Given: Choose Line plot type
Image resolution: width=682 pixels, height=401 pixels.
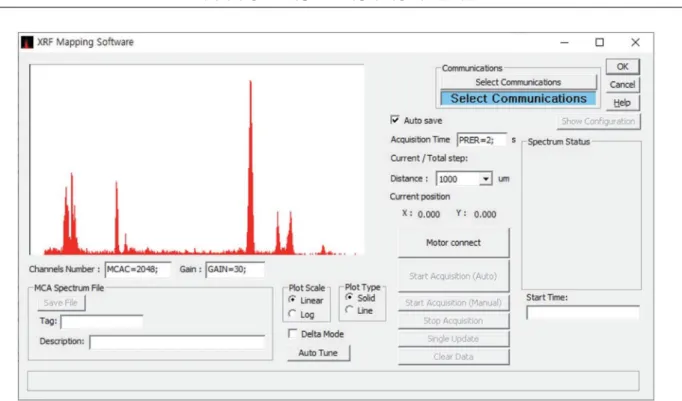Looking at the screenshot, I should (x=349, y=310).
